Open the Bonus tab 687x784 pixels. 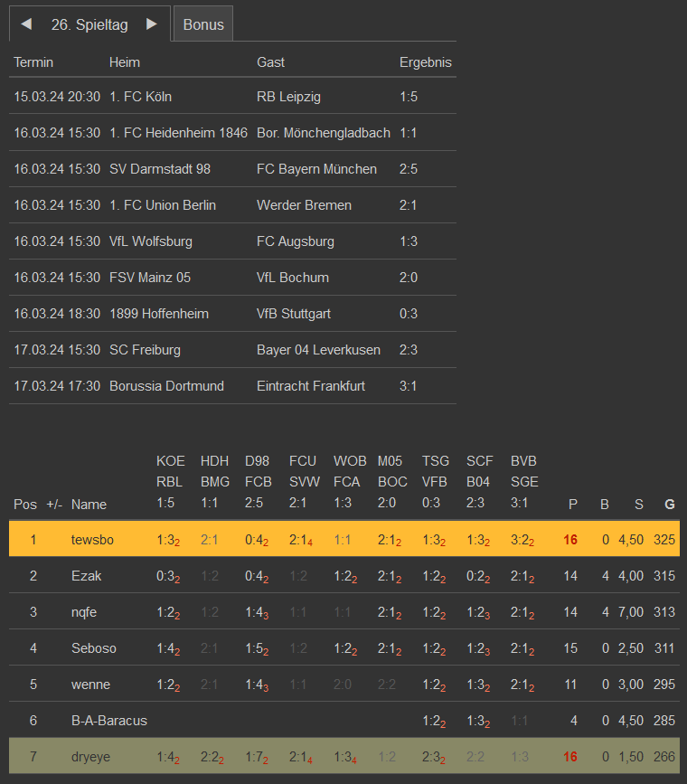(x=203, y=24)
